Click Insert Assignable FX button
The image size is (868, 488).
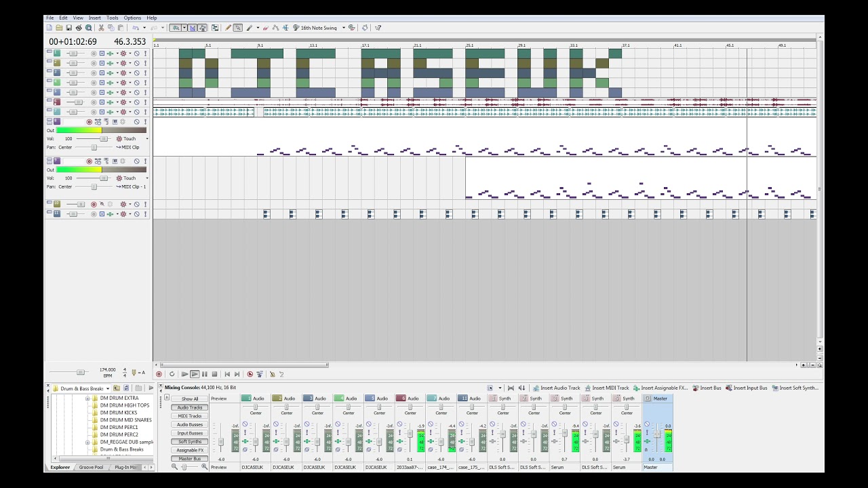point(661,388)
